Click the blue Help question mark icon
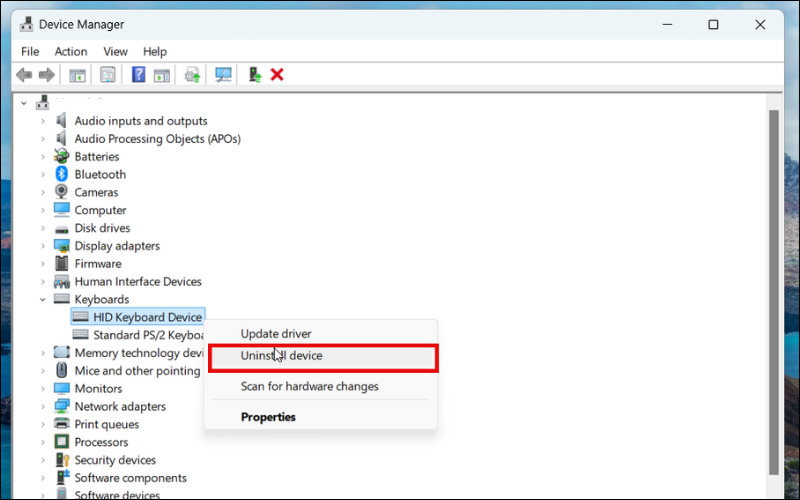The width and height of the screenshot is (800, 500). tap(138, 74)
